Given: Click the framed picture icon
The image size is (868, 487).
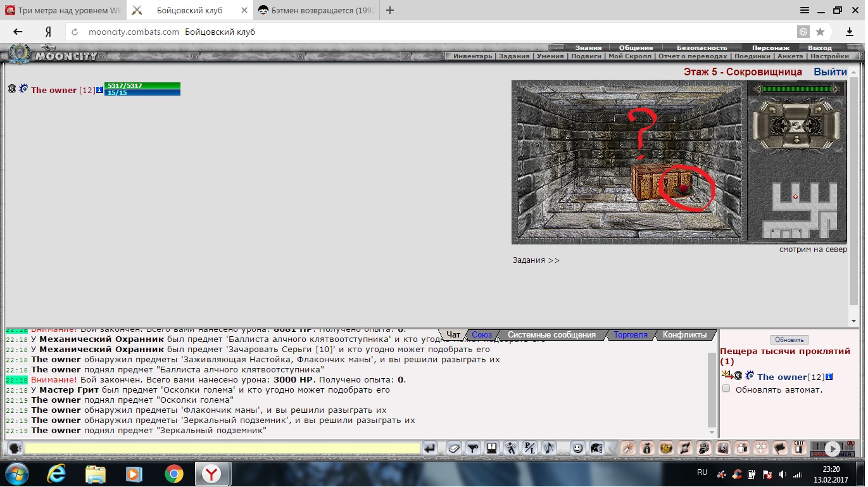Looking at the screenshot, I should tap(722, 448).
